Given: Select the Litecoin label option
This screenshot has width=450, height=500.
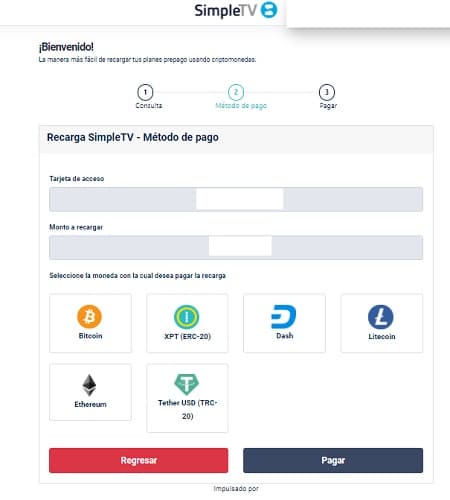Looking at the screenshot, I should [x=382, y=336].
